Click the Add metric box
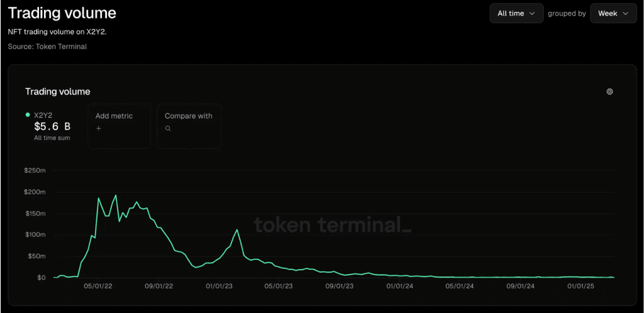The image size is (644, 313). coord(119,126)
